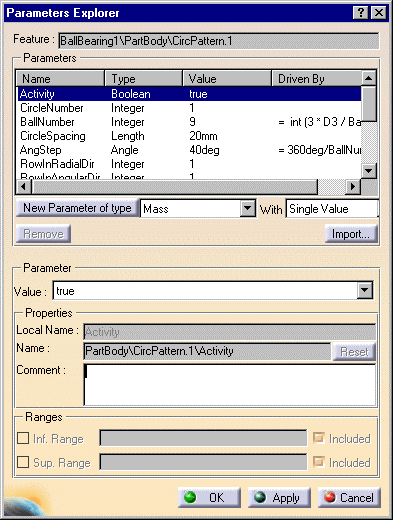This screenshot has height=520, width=393.
Task: Click the Apply button
Action: (279, 498)
